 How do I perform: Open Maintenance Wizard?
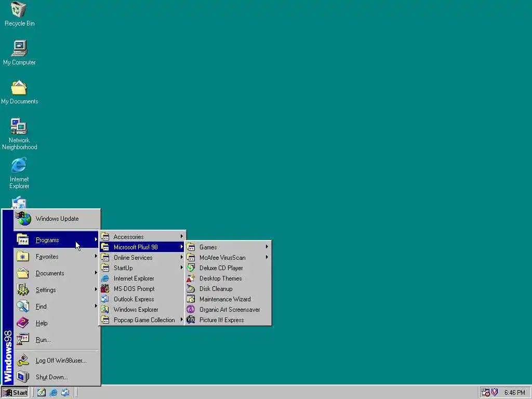click(x=228, y=299)
